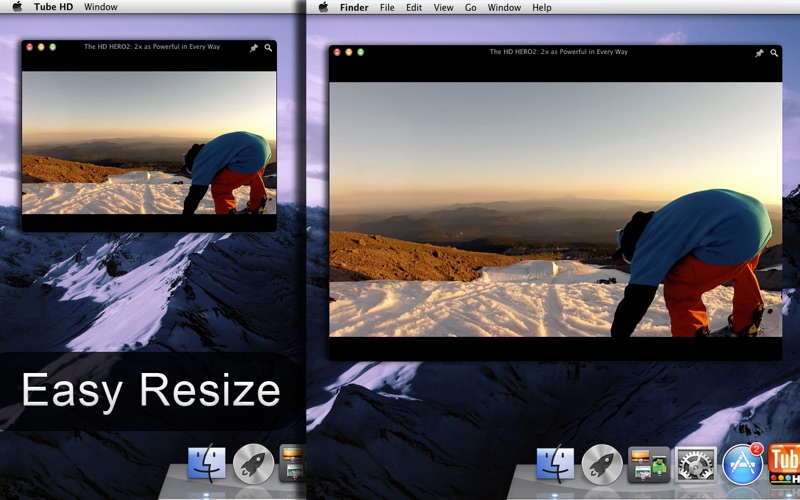This screenshot has width=800, height=500.
Task: Open the Apple menu next to Finder
Action: click(323, 7)
